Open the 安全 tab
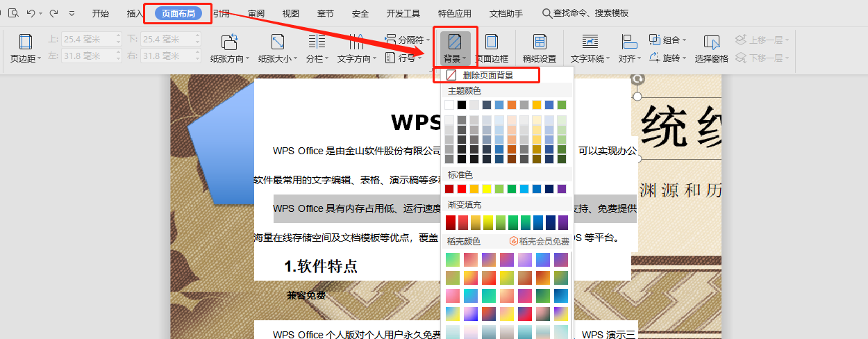The height and width of the screenshot is (339, 868). (360, 13)
